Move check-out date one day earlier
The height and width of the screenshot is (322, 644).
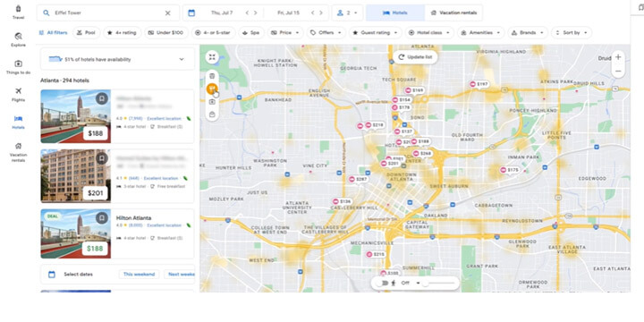(x=312, y=13)
